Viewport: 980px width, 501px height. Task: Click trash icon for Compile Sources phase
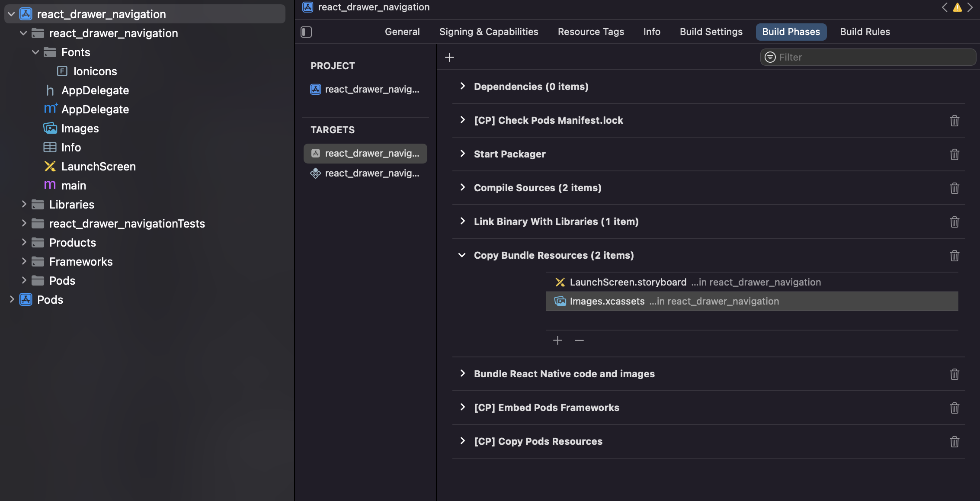click(x=954, y=188)
